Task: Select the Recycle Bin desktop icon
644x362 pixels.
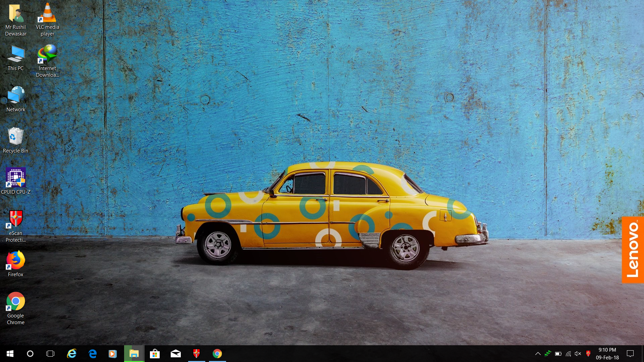Action: click(x=15, y=140)
